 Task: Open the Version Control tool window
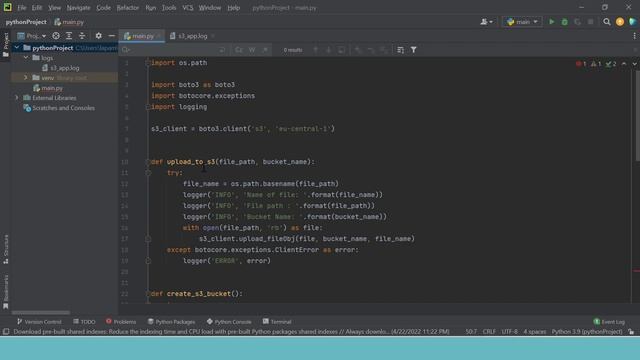[39, 322]
